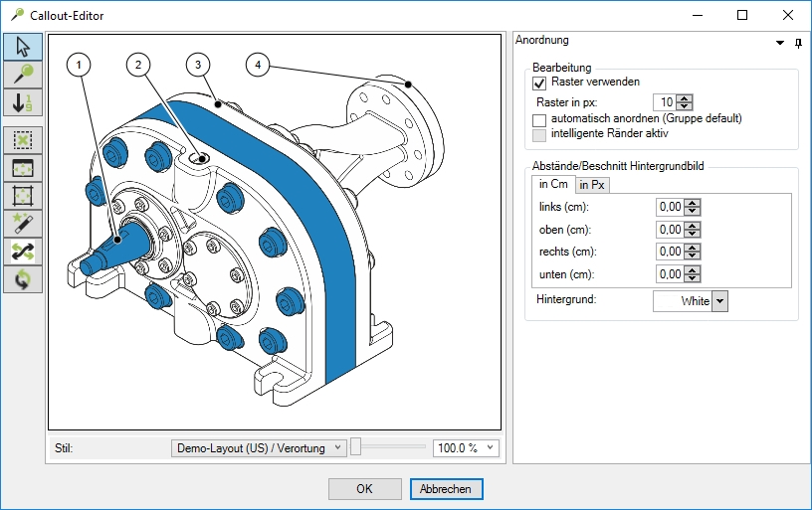Click the zoom slider handle
The height and width of the screenshot is (510, 812).
pos(355,447)
